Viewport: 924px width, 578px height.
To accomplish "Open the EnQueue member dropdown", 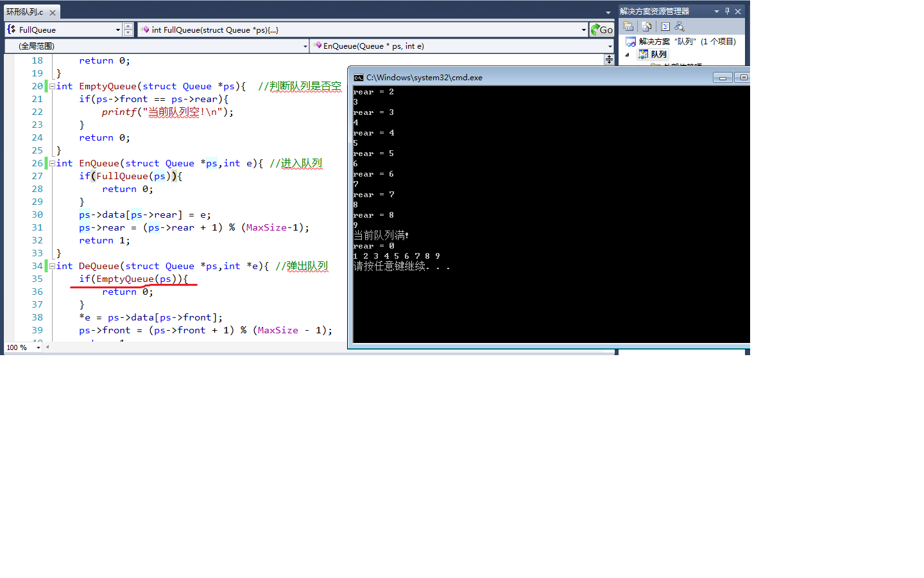I will point(610,46).
